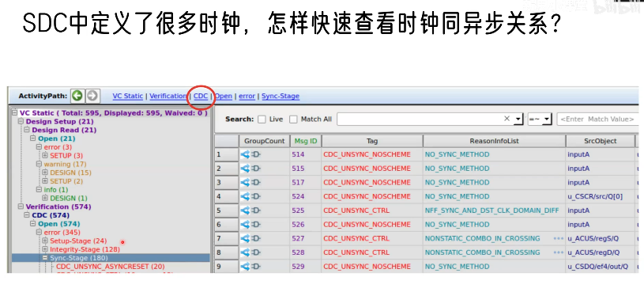The width and height of the screenshot is (644, 292).
Task: Open the gate schematic icon for Msg ID 525
Action: click(x=256, y=210)
